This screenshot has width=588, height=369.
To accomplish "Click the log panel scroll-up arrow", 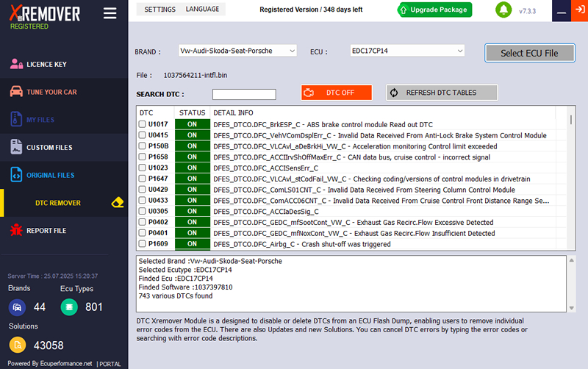I will pos(572,260).
